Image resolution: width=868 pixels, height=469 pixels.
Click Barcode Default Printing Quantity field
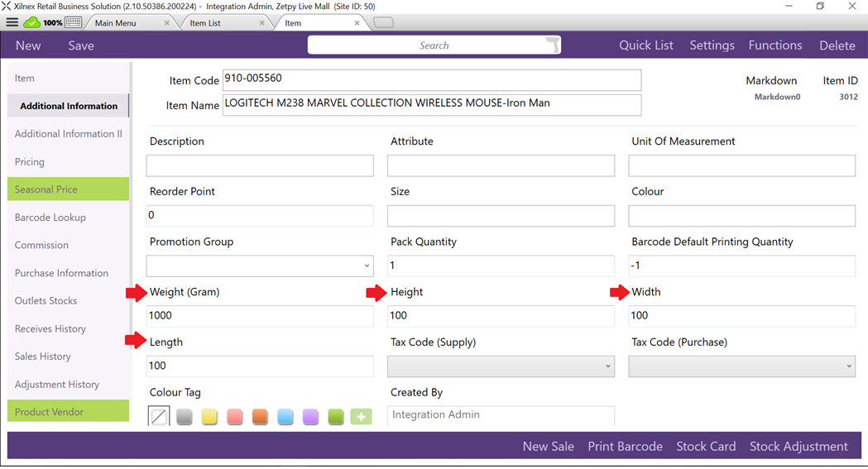(x=741, y=266)
